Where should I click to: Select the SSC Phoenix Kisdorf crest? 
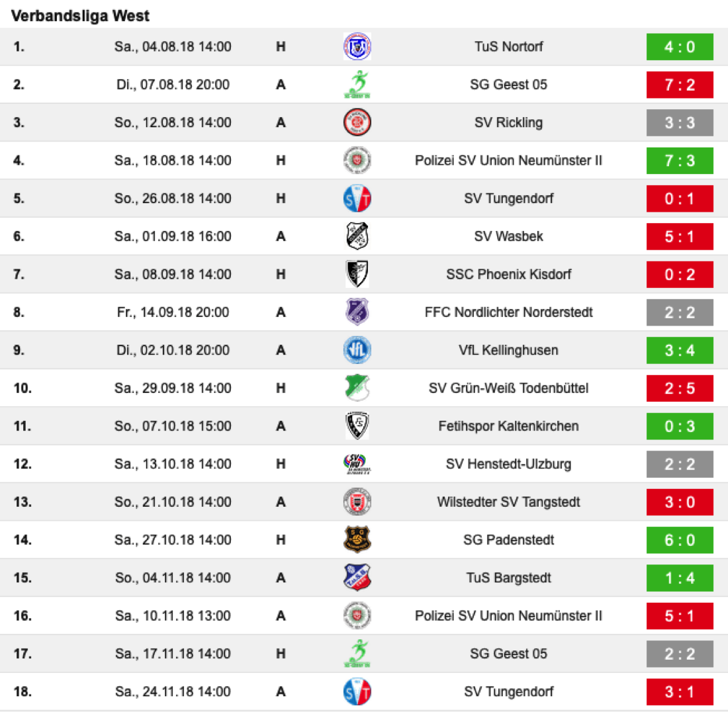pyautogui.click(x=357, y=274)
